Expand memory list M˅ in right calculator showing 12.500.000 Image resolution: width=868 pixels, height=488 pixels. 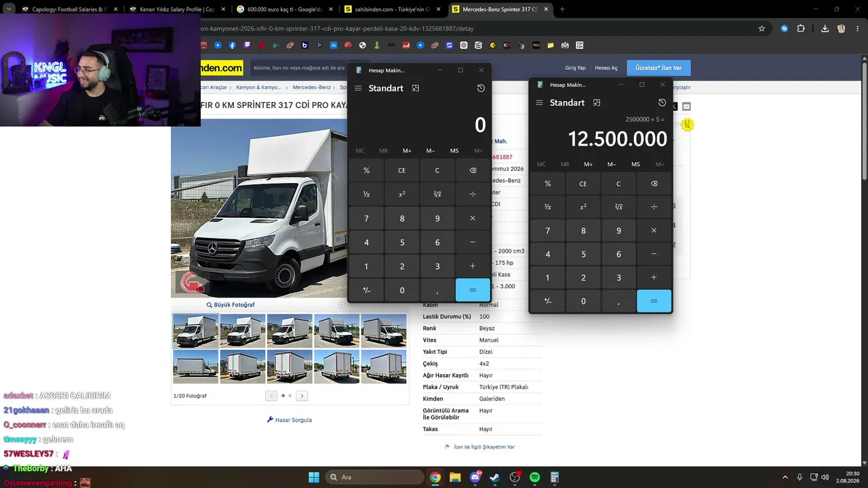tap(660, 164)
